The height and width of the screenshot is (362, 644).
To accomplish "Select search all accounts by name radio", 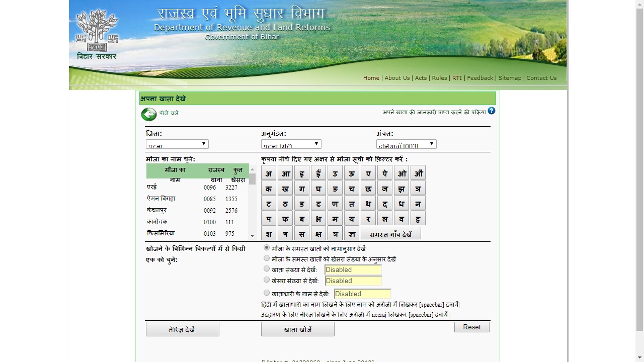I will click(267, 248).
